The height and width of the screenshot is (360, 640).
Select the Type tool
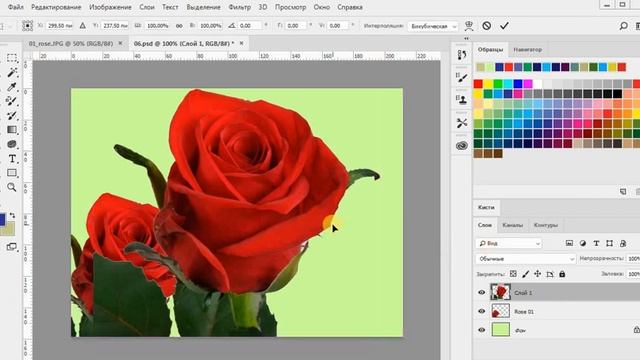[x=12, y=158]
